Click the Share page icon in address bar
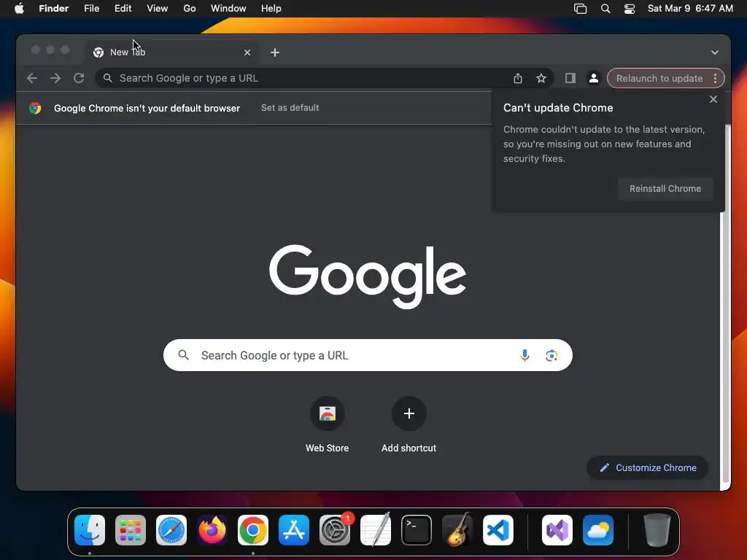The width and height of the screenshot is (747, 560). (518, 78)
